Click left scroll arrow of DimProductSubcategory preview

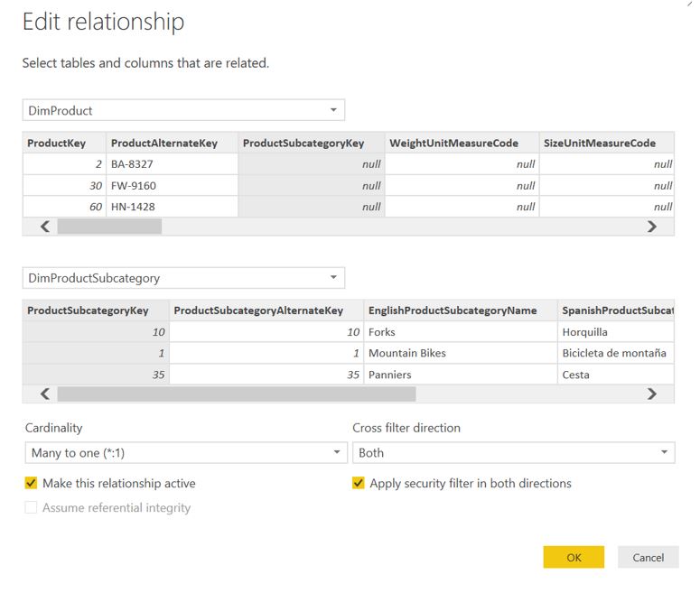(x=44, y=394)
